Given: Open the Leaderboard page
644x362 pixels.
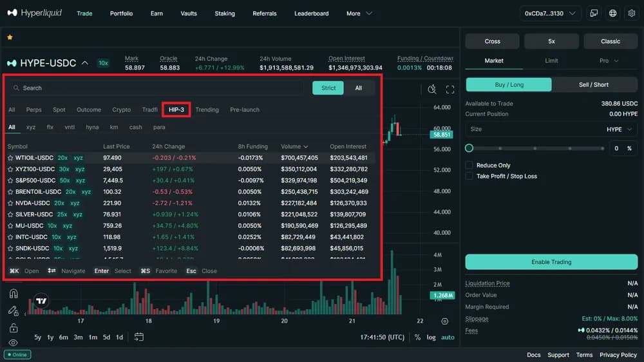Looking at the screenshot, I should (311, 13).
